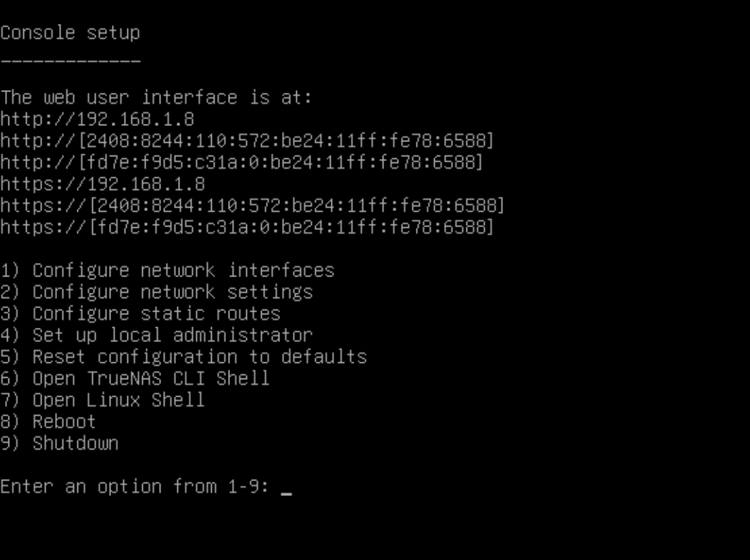Click option 9 Shutdown
Image resolution: width=750 pixels, height=560 pixels.
pyautogui.click(x=59, y=444)
